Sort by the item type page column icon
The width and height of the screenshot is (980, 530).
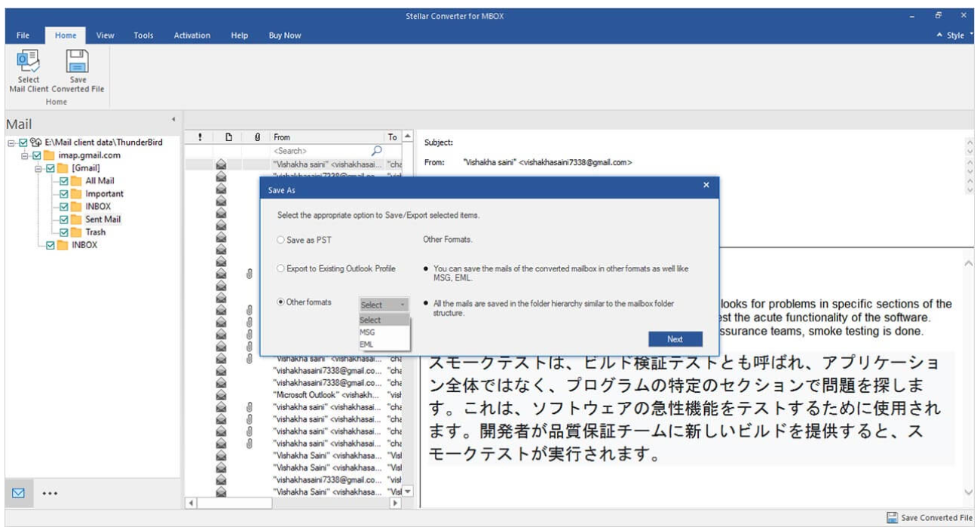pos(228,137)
